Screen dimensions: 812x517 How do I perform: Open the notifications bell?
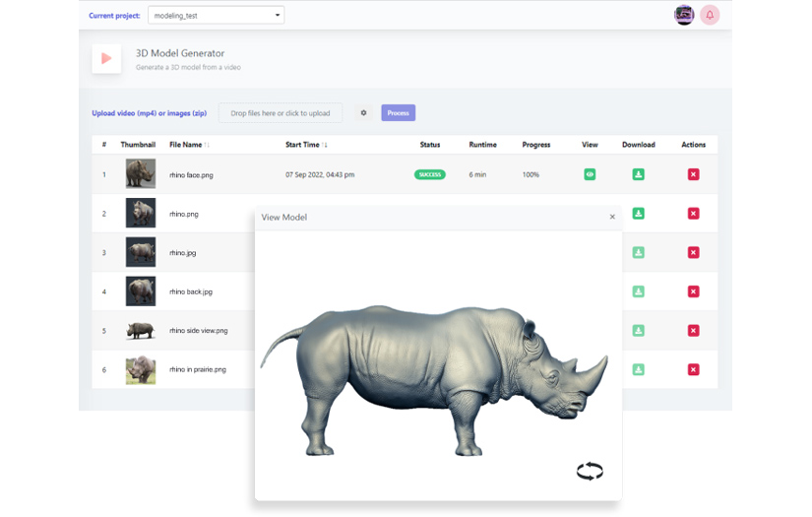point(710,15)
